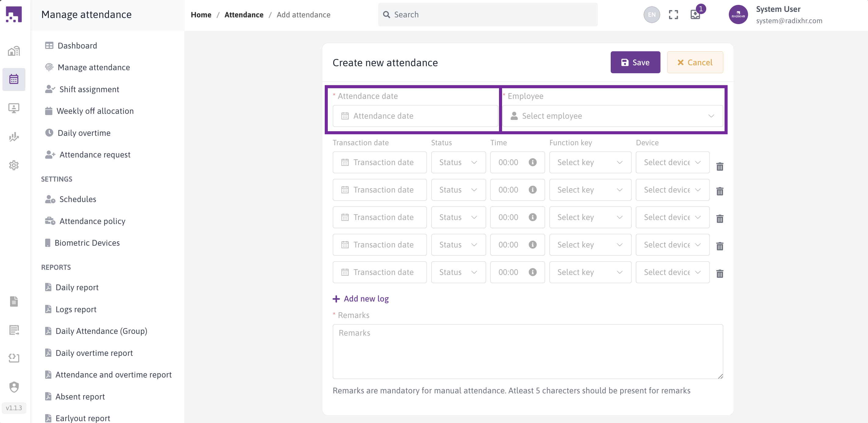Click inside the Remarks text area

(x=527, y=352)
